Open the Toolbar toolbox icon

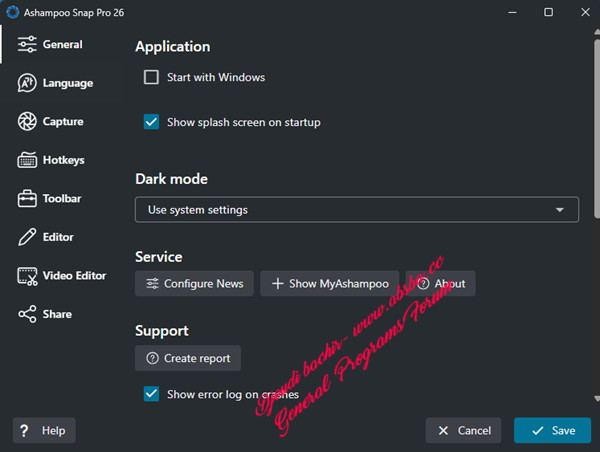[x=27, y=198]
